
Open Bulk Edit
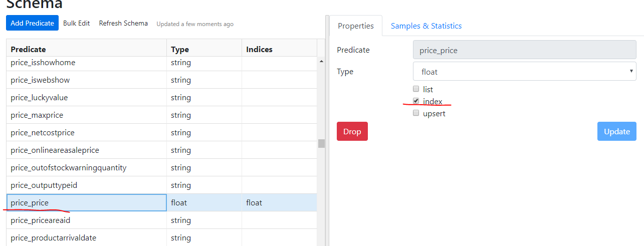pos(77,23)
